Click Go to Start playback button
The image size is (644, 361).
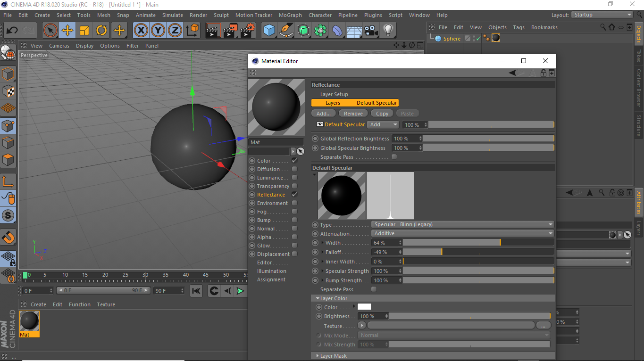pyautogui.click(x=197, y=291)
